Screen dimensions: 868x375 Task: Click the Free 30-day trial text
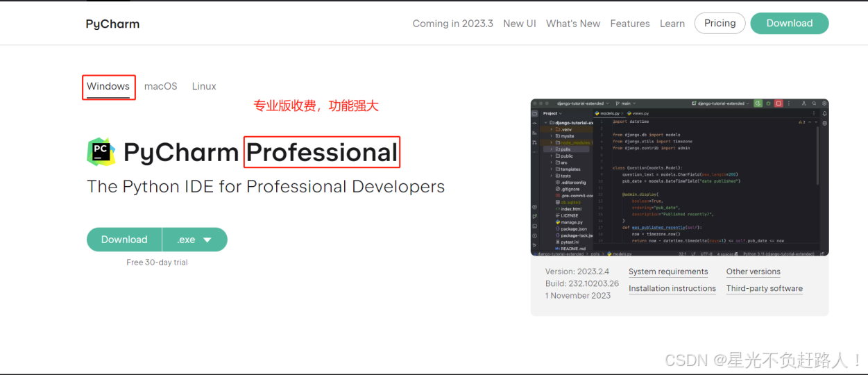(x=157, y=262)
